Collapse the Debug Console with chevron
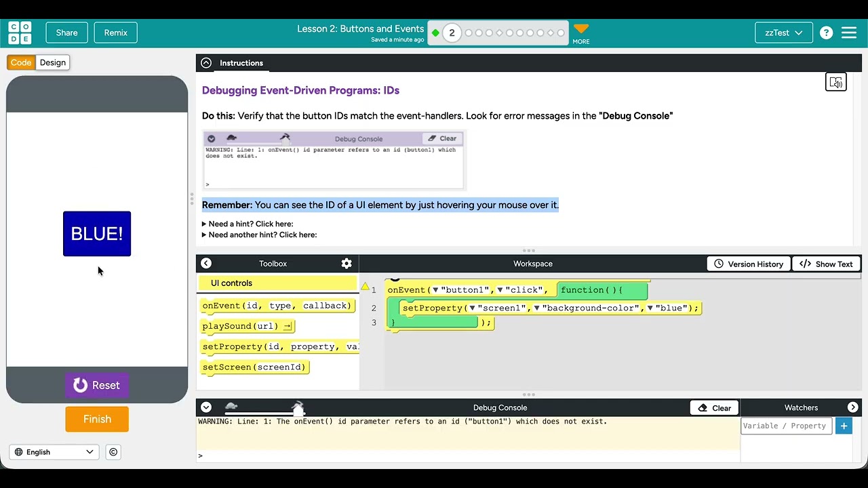The width and height of the screenshot is (868, 488). coord(206,407)
